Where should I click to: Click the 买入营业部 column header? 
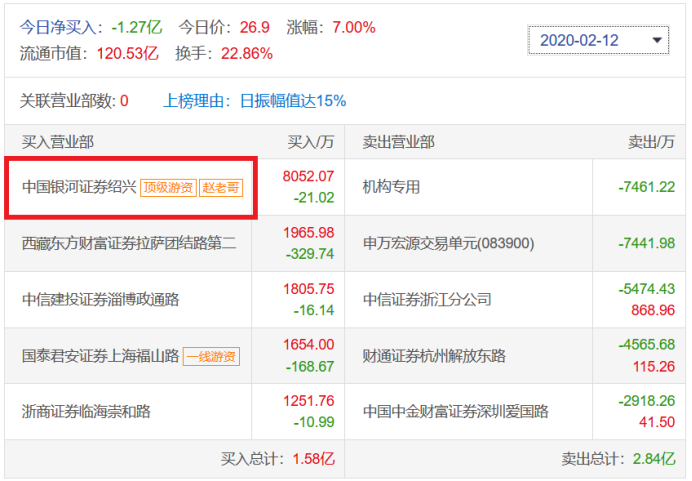(x=58, y=142)
